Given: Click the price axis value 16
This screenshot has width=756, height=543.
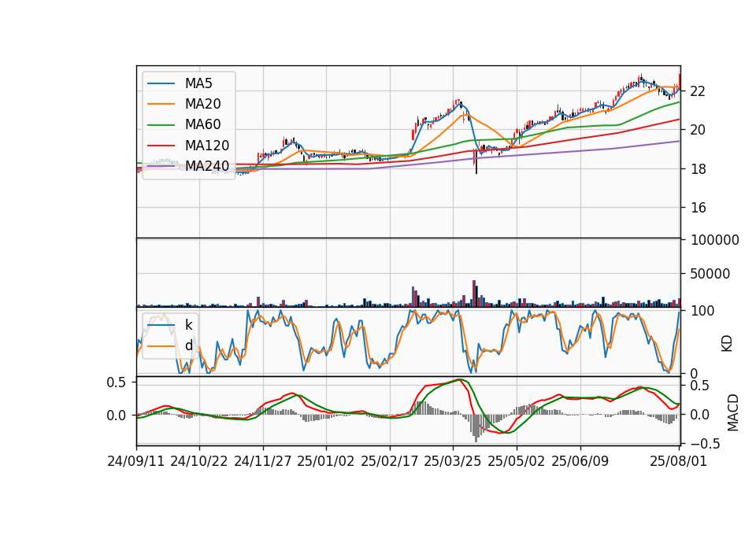Looking at the screenshot, I should tap(697, 208).
